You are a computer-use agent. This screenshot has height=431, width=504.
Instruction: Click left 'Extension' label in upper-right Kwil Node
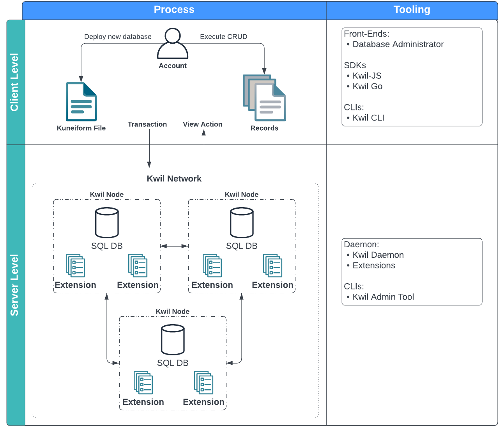212,285
